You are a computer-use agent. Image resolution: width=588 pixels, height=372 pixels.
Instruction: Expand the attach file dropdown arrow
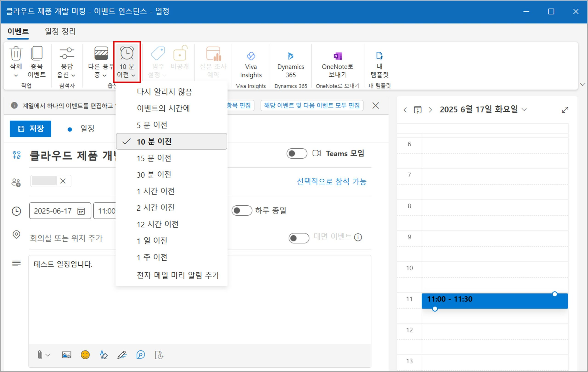tap(48, 355)
